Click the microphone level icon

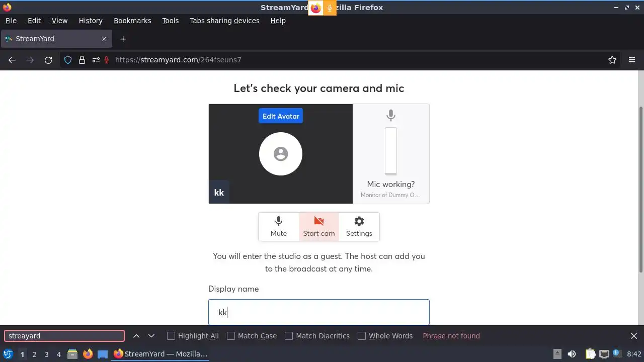[x=391, y=116]
